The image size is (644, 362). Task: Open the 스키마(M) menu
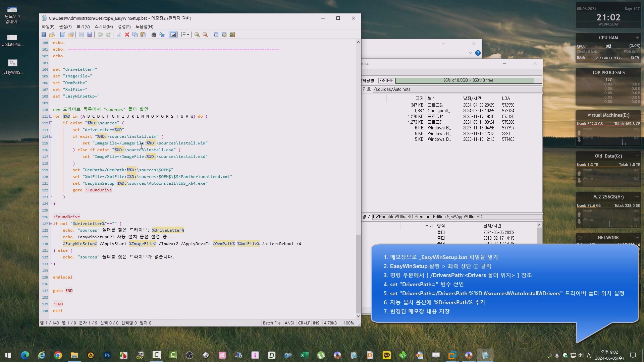pyautogui.click(x=104, y=26)
